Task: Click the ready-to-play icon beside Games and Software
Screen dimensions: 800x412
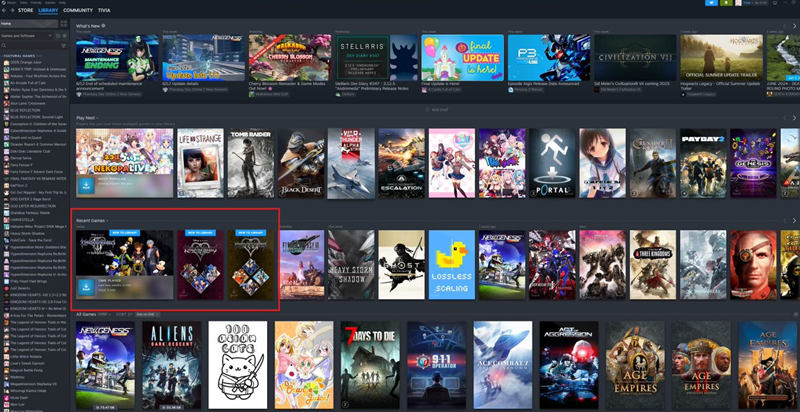Action: [64, 36]
